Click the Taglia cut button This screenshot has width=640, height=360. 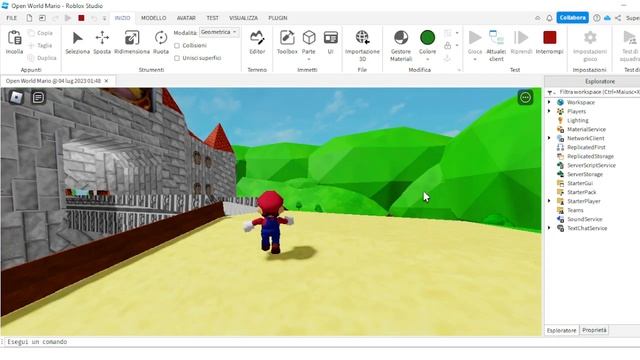[x=40, y=45]
